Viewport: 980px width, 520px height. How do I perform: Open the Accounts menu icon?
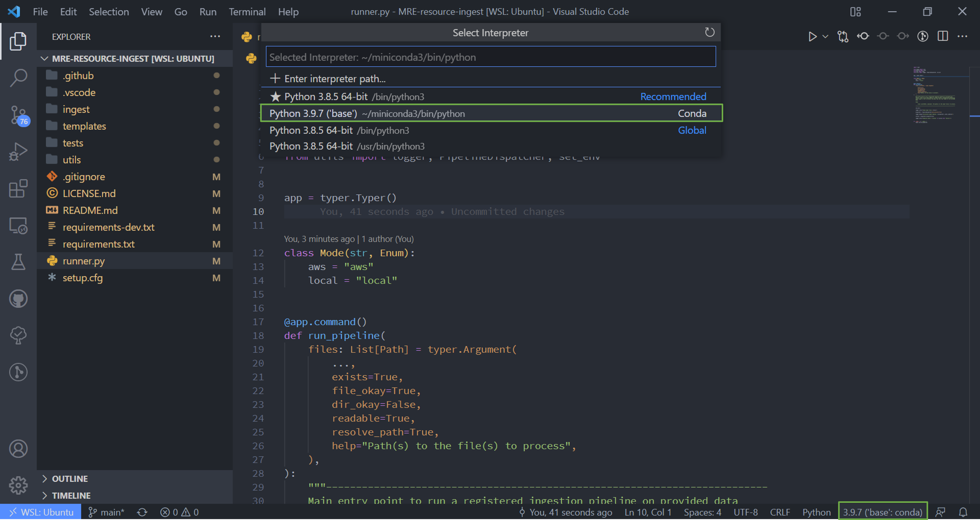[x=18, y=449]
